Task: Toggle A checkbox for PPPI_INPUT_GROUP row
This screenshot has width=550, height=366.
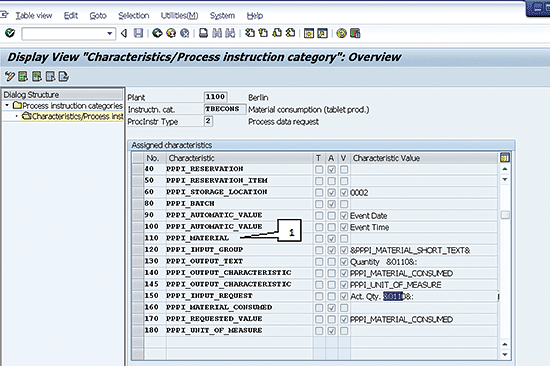Action: click(331, 250)
